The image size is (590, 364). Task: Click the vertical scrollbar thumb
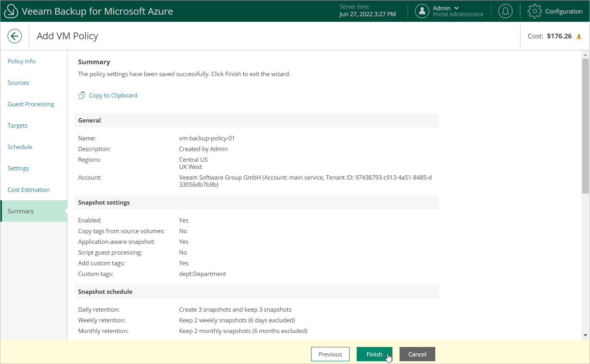(x=585, y=126)
